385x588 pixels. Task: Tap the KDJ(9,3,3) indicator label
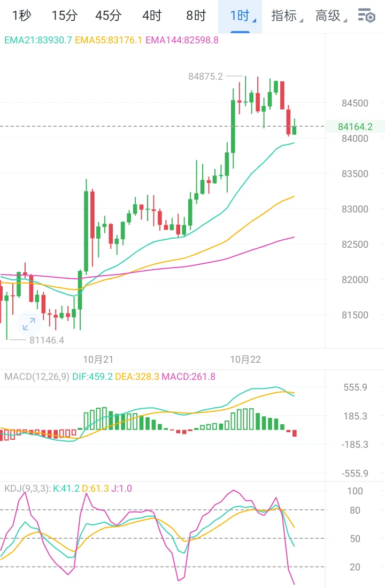(27, 488)
